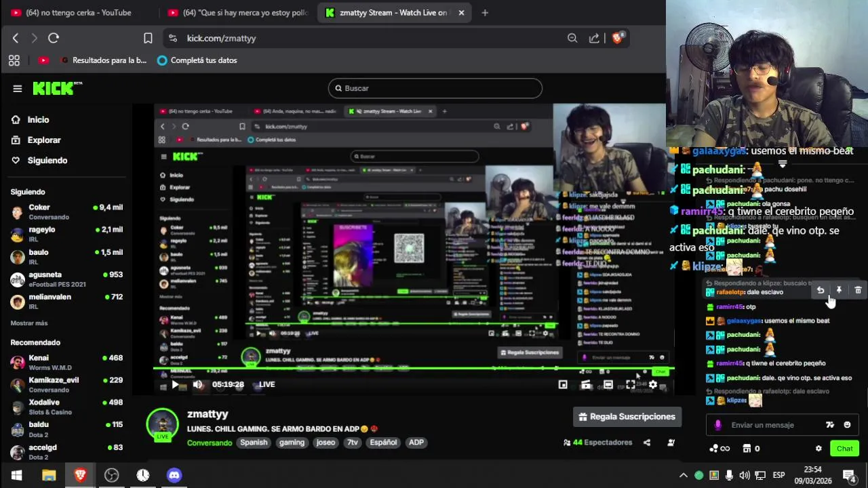Open the zmattyy channel avatar
This screenshot has width=868, height=488.
163,424
